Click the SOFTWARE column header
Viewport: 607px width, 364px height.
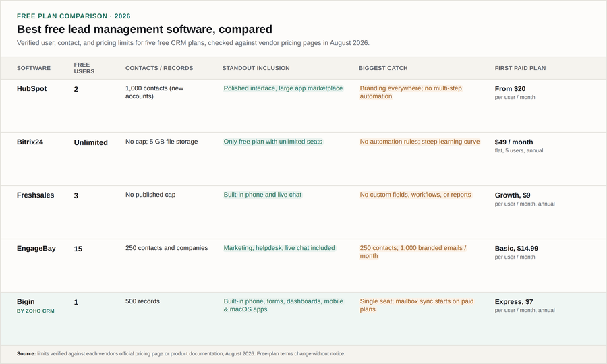point(34,68)
